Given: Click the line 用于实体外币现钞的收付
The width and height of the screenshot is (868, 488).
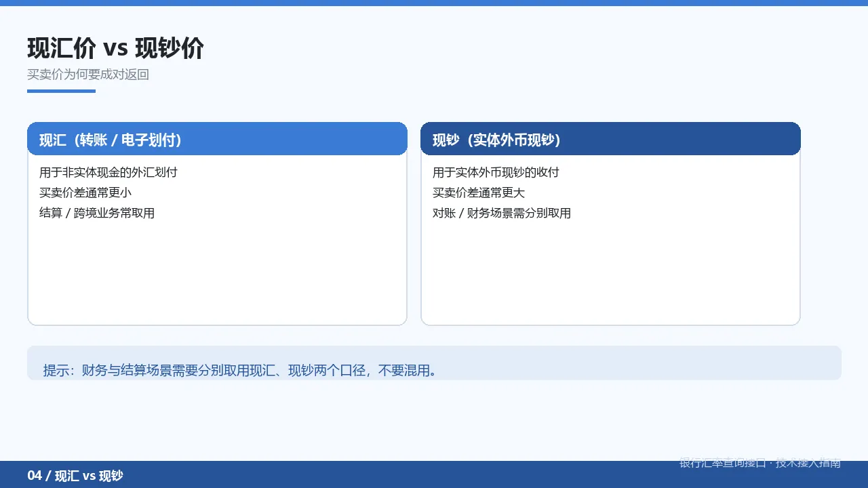Looking at the screenshot, I should [x=496, y=172].
